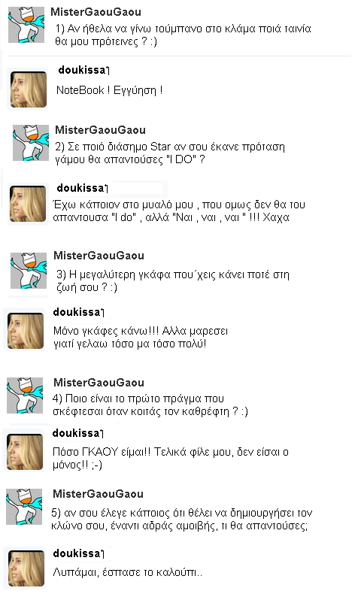
Task: Click doukissa's avatar next to the NoteBook answer
Action: [x=28, y=89]
